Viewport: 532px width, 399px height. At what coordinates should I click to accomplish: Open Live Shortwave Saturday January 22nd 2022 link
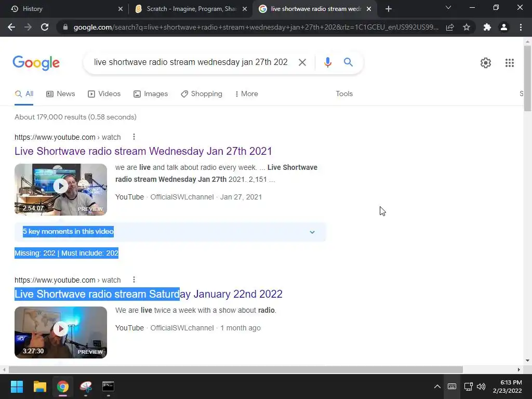(148, 294)
